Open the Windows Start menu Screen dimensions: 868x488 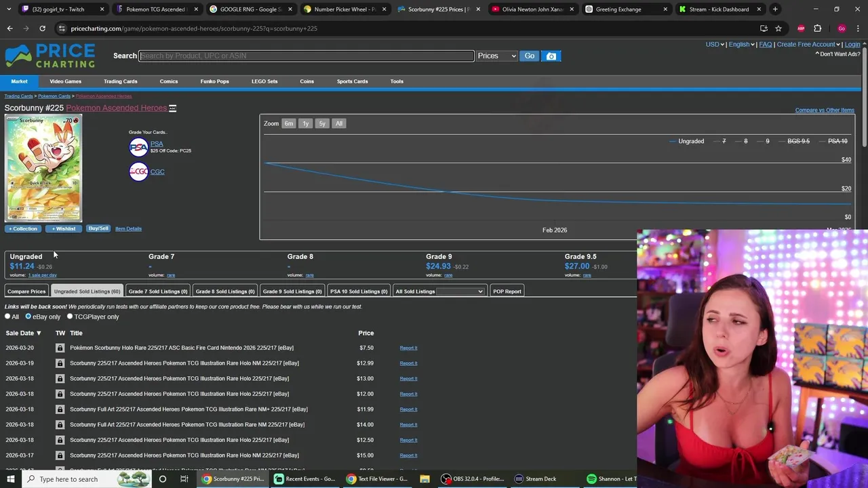point(10,479)
